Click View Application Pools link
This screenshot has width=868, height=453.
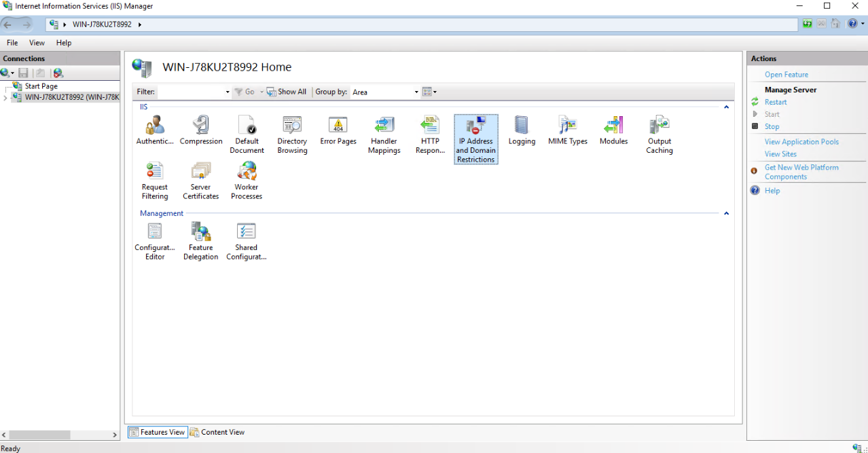point(801,142)
